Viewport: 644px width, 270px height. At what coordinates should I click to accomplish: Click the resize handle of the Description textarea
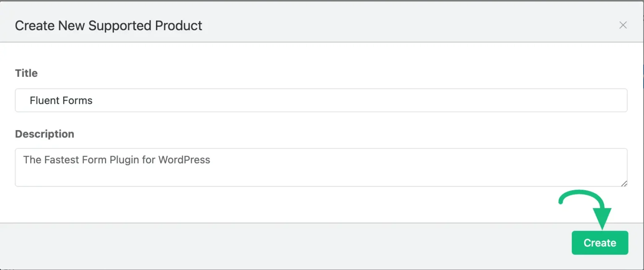pyautogui.click(x=624, y=183)
